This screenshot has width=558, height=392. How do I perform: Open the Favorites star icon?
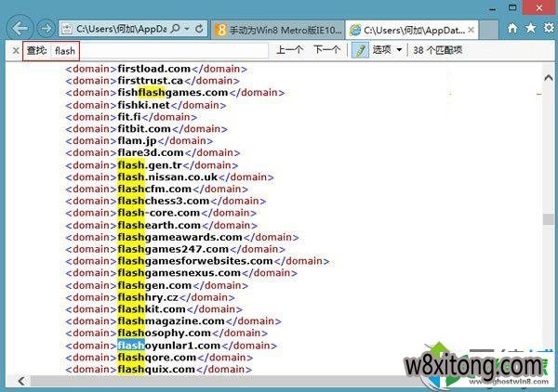point(528,29)
